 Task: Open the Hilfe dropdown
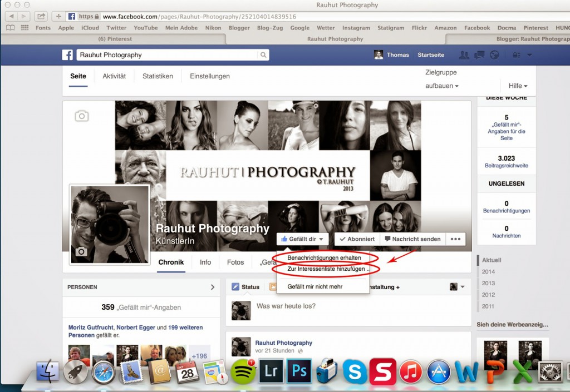518,86
